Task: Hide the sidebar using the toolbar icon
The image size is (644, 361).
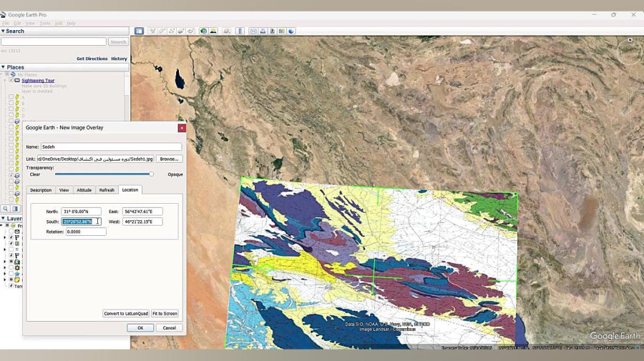Action: coord(139,31)
